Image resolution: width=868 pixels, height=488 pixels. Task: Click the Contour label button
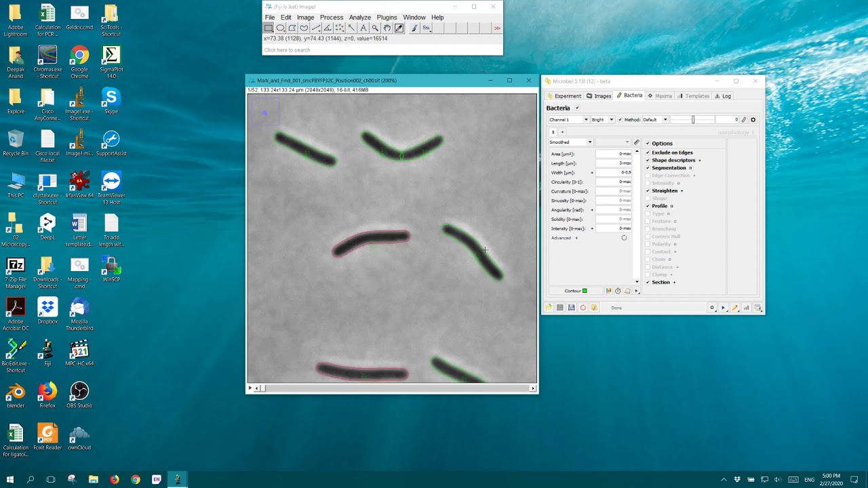pyautogui.click(x=576, y=291)
